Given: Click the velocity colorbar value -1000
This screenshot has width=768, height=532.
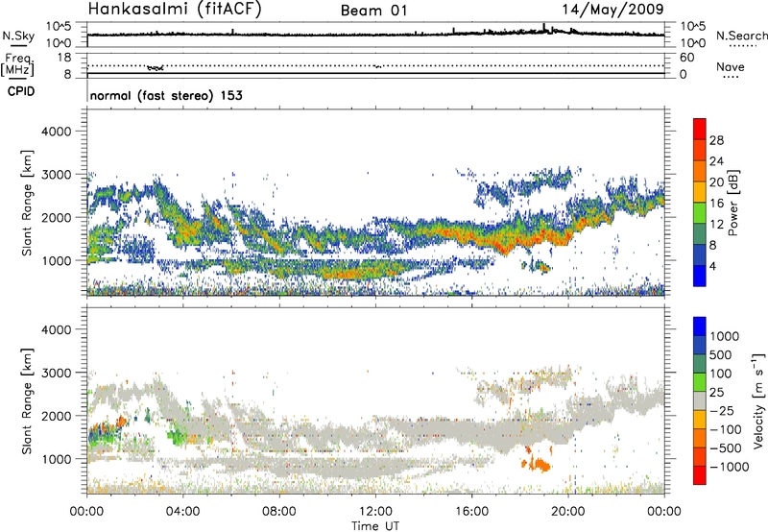Looking at the screenshot, I should (729, 467).
